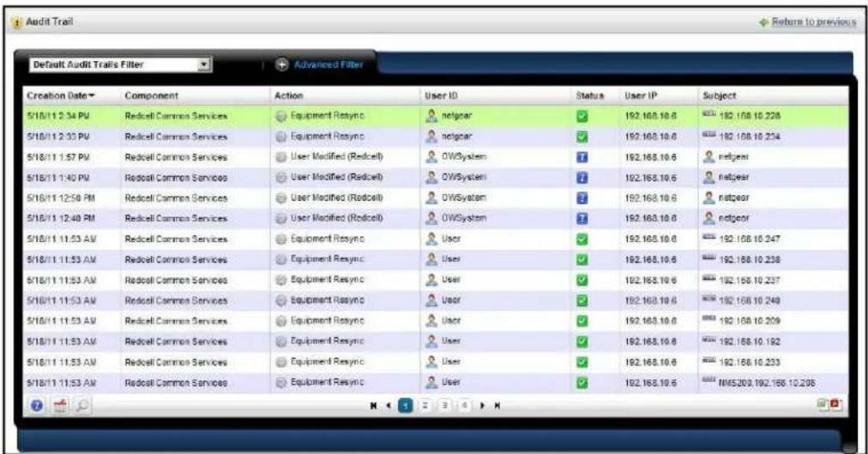Click the user icon beside netgear in first row
The image size is (868, 454).
pyautogui.click(x=431, y=116)
